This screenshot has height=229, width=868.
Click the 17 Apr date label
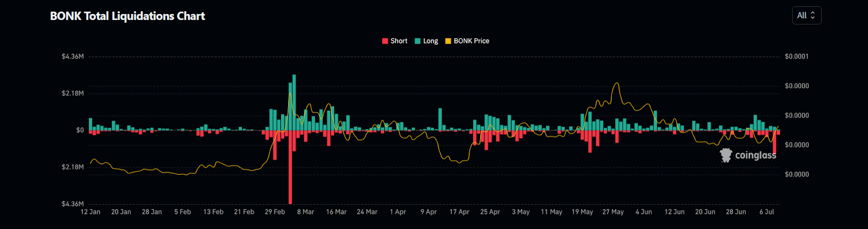click(459, 212)
